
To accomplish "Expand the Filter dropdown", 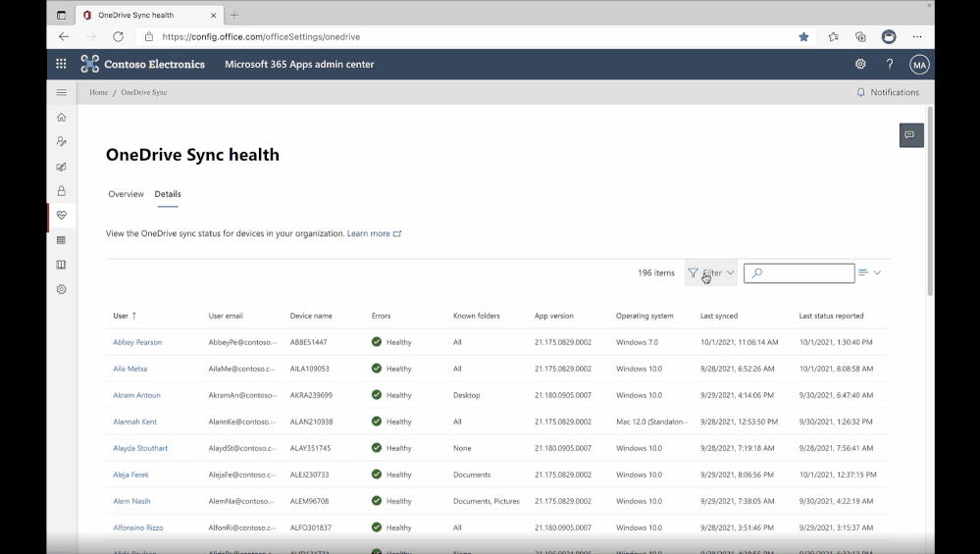I will (711, 273).
